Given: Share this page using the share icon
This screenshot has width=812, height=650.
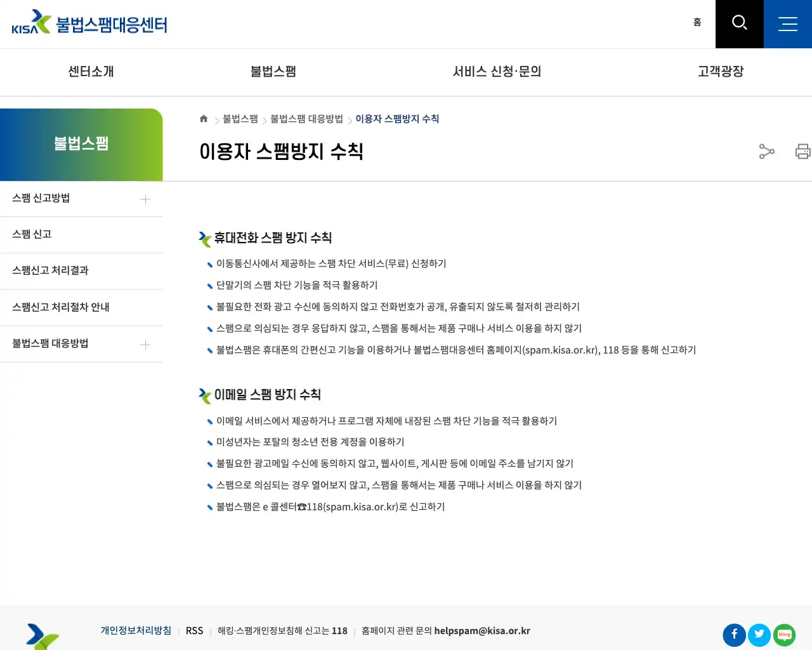Looking at the screenshot, I should (x=767, y=152).
